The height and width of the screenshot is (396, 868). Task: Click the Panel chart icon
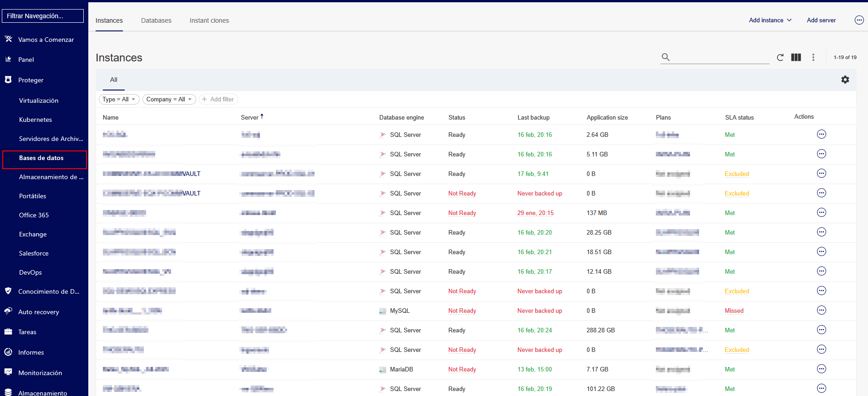(8, 59)
